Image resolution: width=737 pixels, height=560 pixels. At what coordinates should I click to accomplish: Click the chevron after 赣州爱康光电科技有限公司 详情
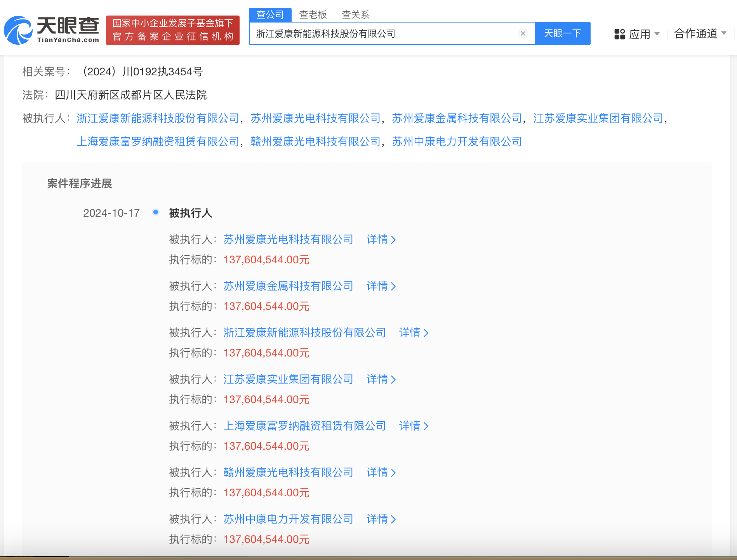tap(394, 473)
